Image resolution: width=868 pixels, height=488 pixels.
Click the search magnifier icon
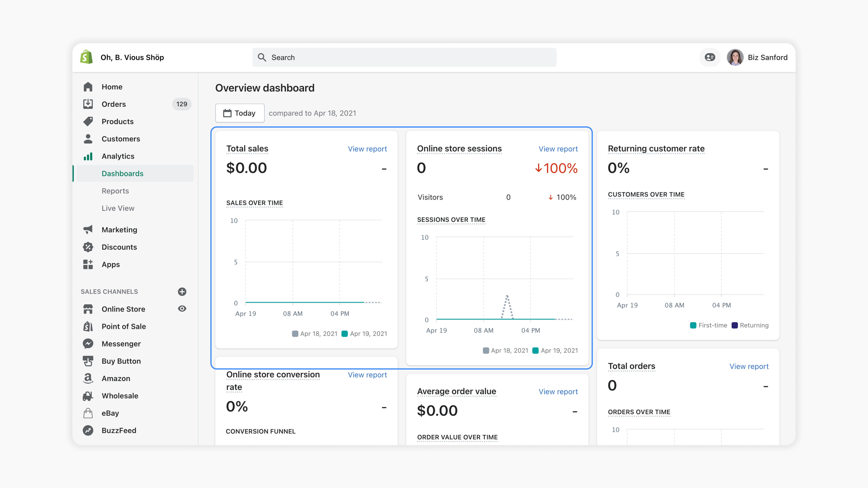(x=262, y=57)
